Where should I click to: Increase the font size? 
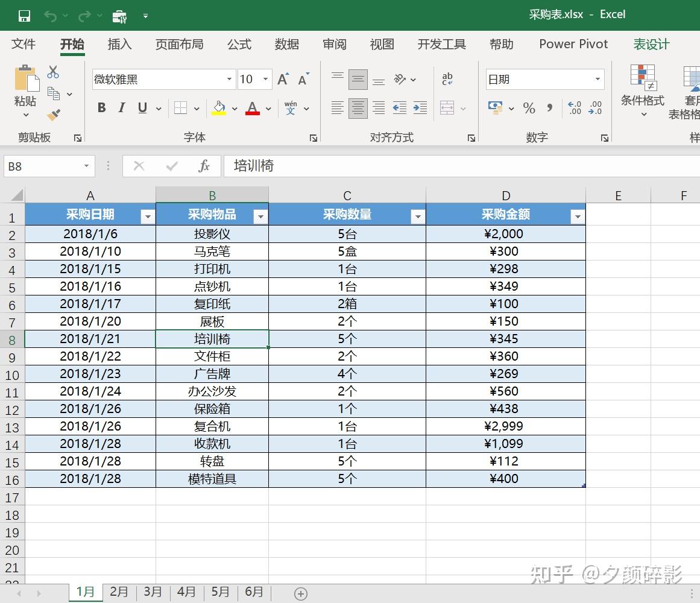coord(282,77)
